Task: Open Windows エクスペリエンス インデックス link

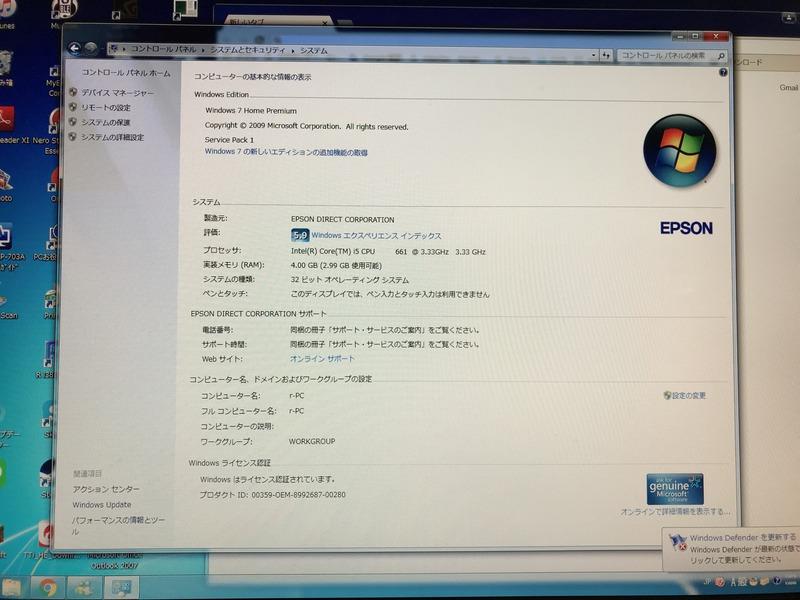Action: (x=377, y=236)
